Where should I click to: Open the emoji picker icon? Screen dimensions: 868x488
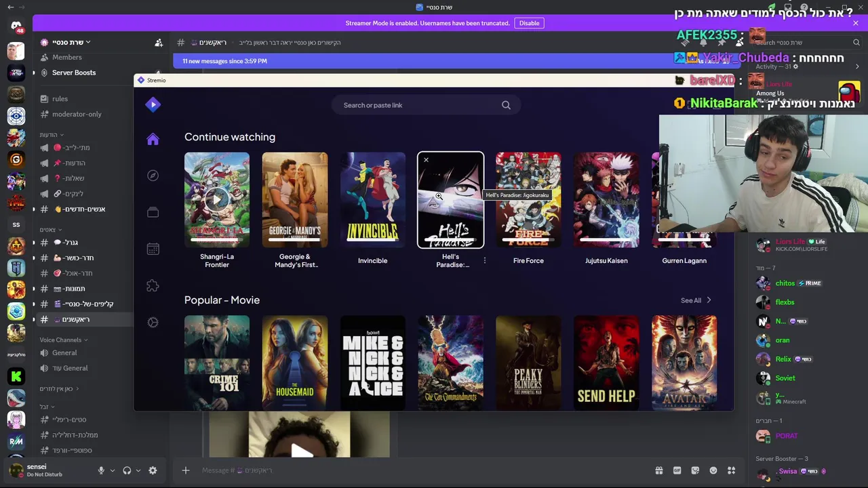pyautogui.click(x=713, y=470)
